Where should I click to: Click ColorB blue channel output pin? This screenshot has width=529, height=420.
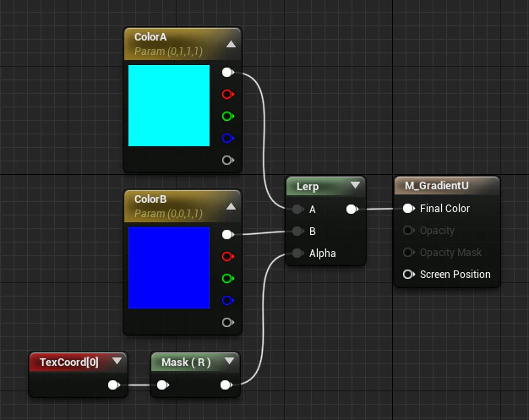click(x=228, y=301)
